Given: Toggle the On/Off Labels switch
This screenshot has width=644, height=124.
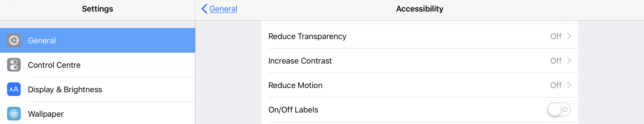Looking at the screenshot, I should [x=559, y=109].
